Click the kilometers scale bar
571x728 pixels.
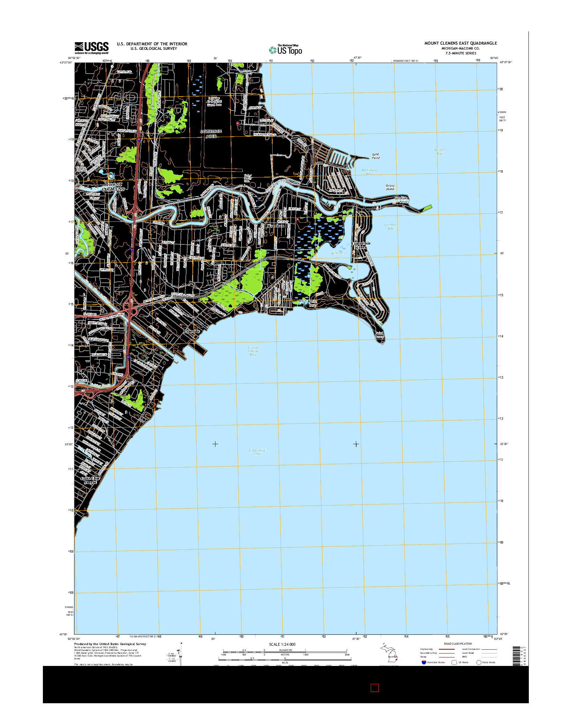[x=285, y=652]
